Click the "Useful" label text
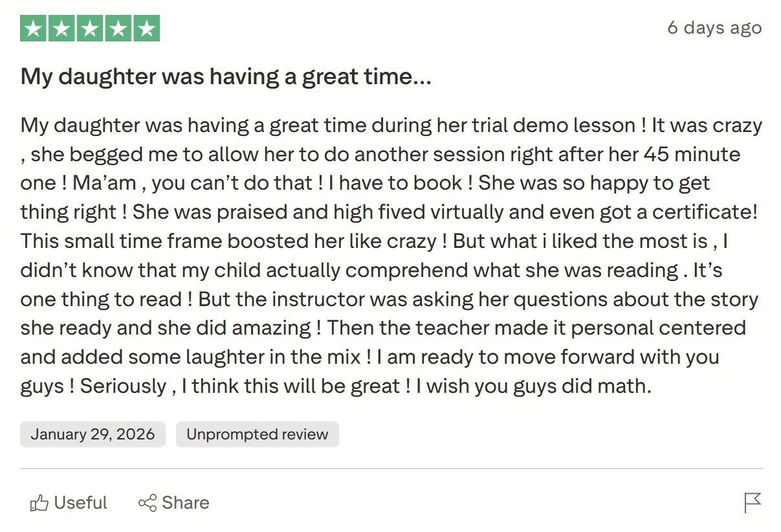The image size is (781, 532). pyautogui.click(x=80, y=503)
